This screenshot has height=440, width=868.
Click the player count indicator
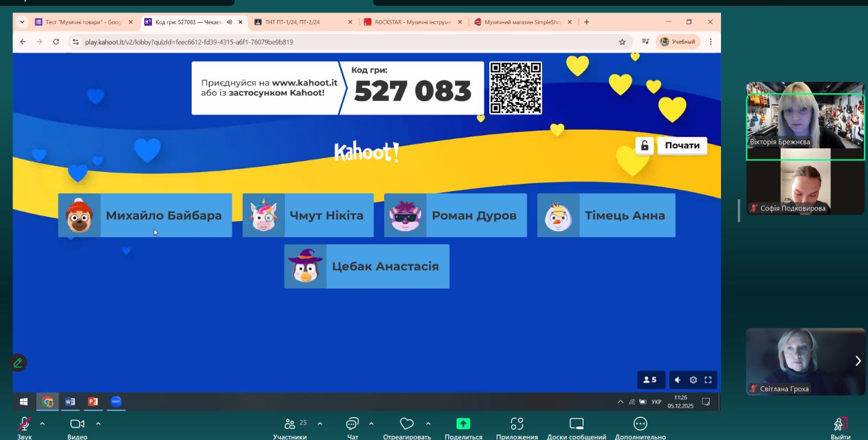point(650,380)
